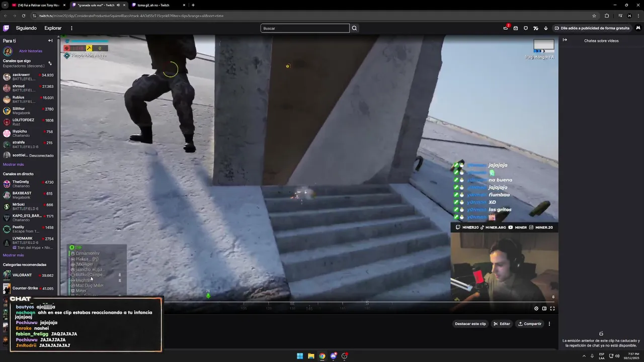Open a new browser tab
The height and width of the screenshot is (362, 644).
[x=193, y=5]
